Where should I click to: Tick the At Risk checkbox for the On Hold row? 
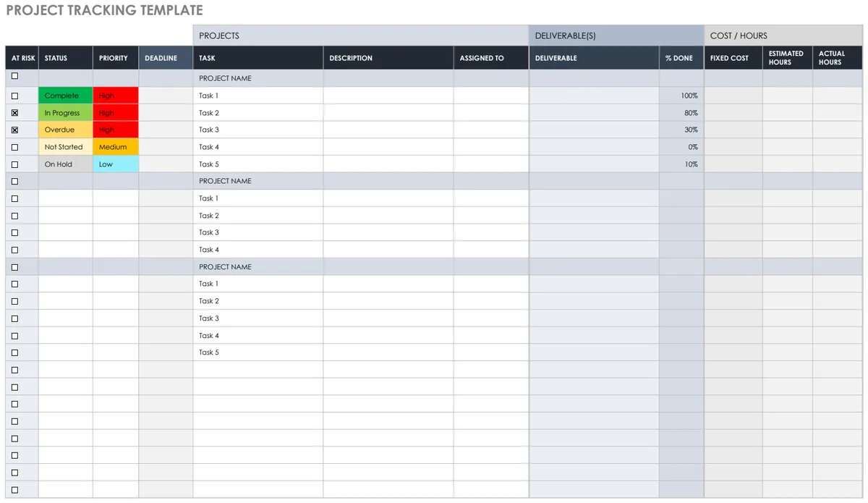coord(14,164)
